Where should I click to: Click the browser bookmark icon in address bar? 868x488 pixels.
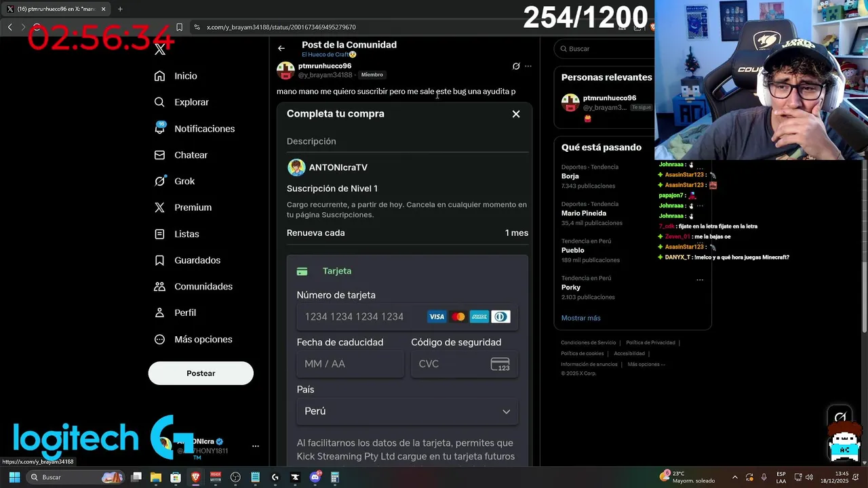coord(179,27)
